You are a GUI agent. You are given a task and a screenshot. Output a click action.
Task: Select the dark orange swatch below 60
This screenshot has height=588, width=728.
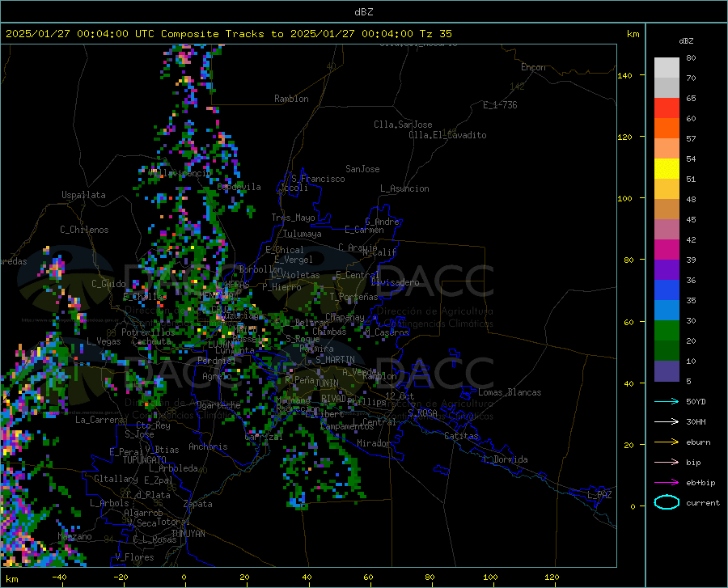click(667, 129)
